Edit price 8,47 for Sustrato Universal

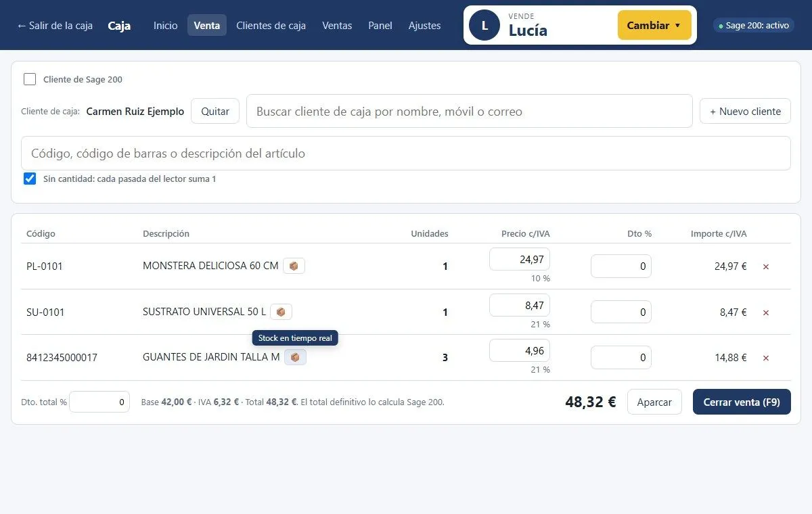coord(520,305)
